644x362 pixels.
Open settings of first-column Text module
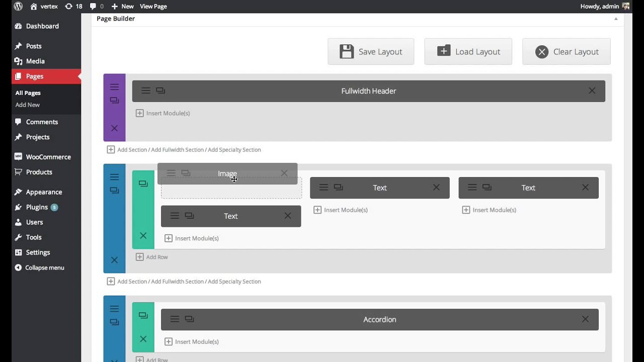(175, 216)
